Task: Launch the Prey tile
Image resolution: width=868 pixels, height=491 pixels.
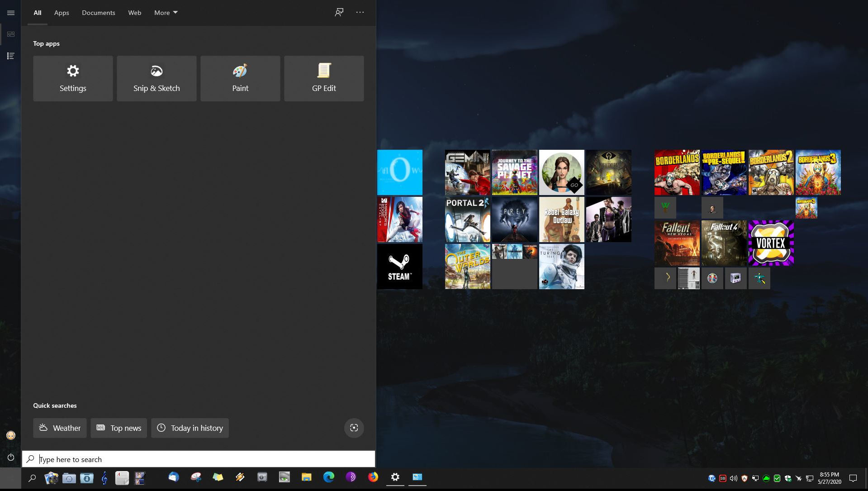Action: pyautogui.click(x=515, y=219)
